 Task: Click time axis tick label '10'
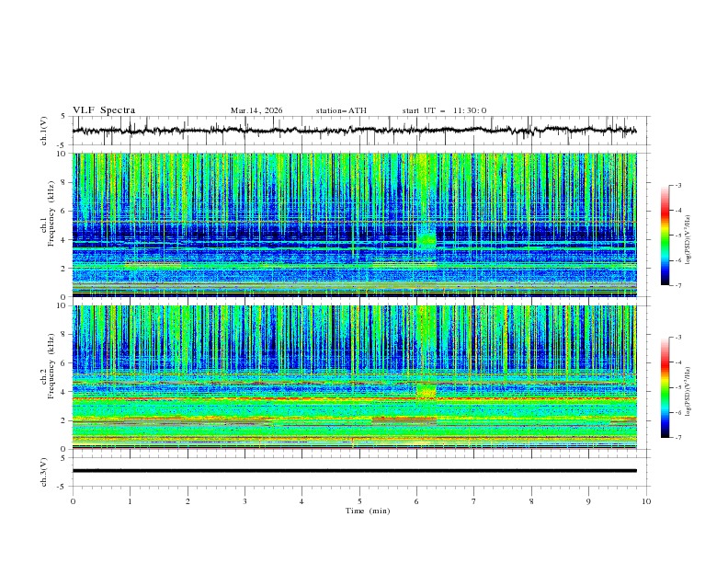pyautogui.click(x=646, y=501)
